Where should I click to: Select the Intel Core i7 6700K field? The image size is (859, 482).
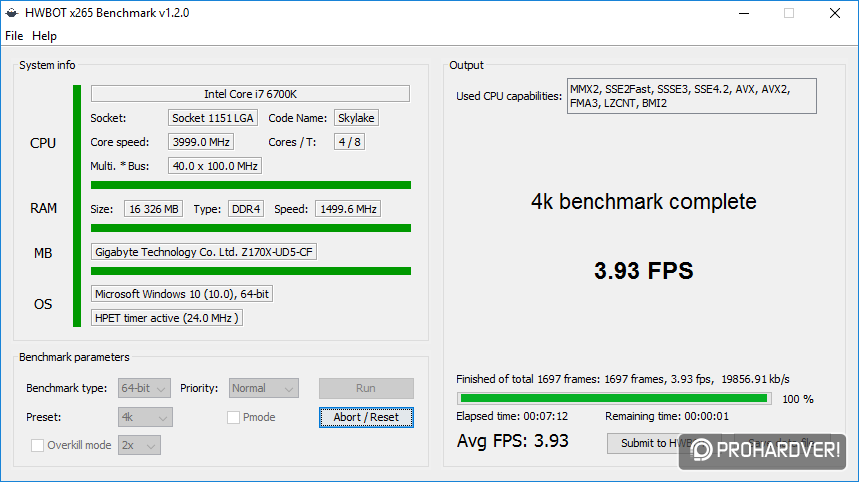[x=250, y=94]
